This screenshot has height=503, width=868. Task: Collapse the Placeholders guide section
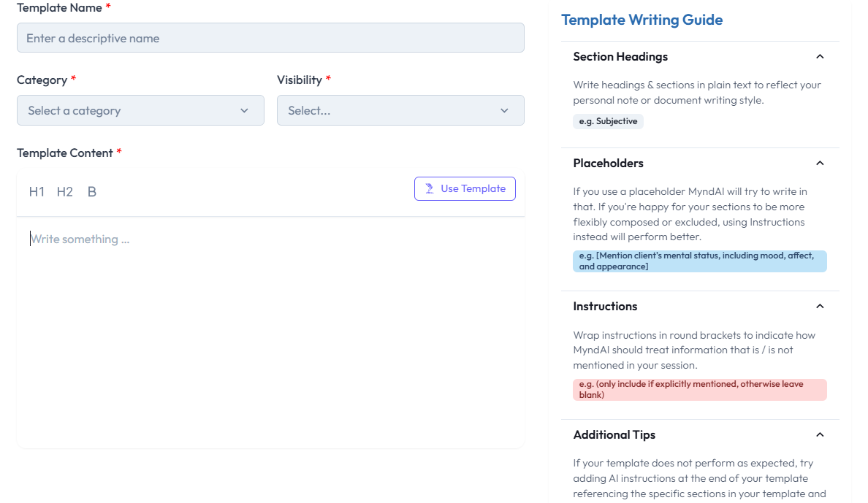[820, 164]
